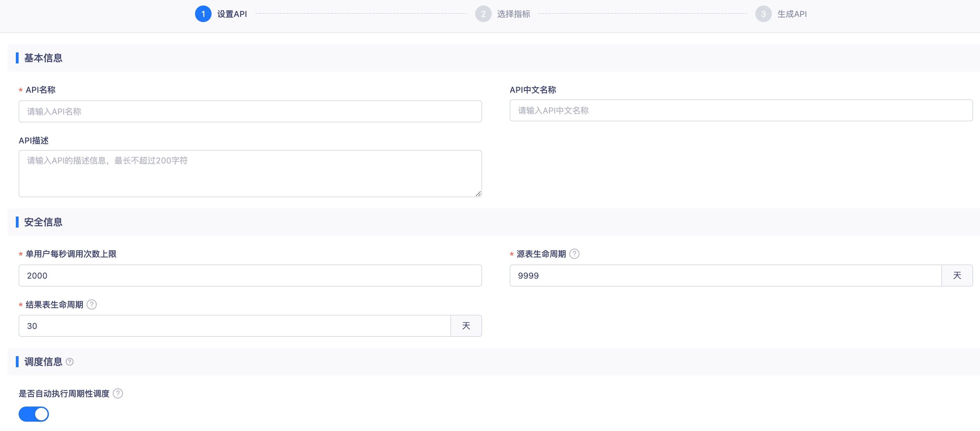Click the API中文名称 field label
The width and height of the screenshot is (980, 431).
[532, 90]
